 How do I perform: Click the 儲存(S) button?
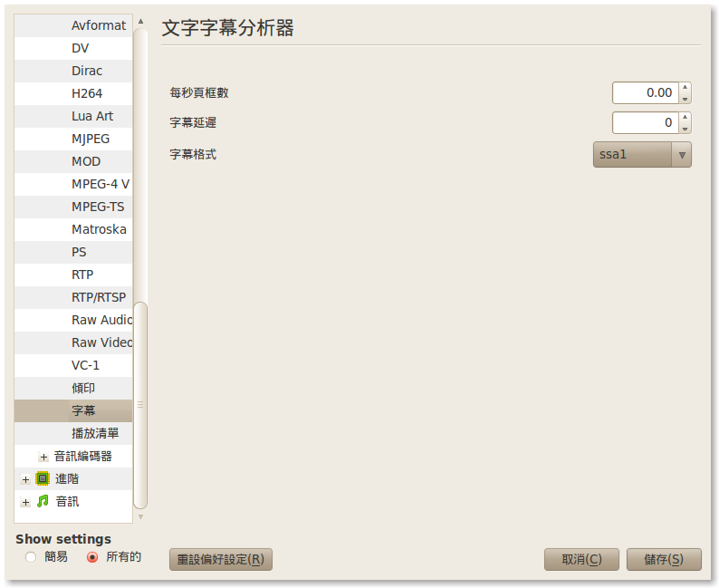click(x=664, y=560)
